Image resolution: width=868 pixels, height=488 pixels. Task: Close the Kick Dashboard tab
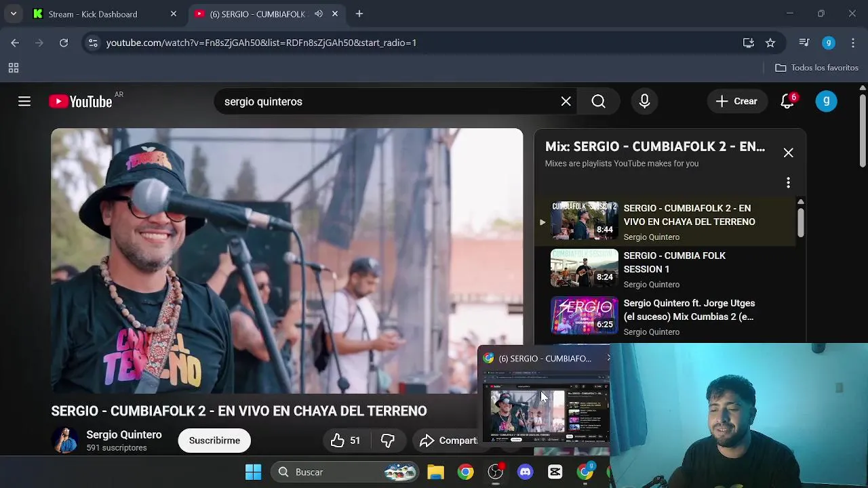click(173, 14)
